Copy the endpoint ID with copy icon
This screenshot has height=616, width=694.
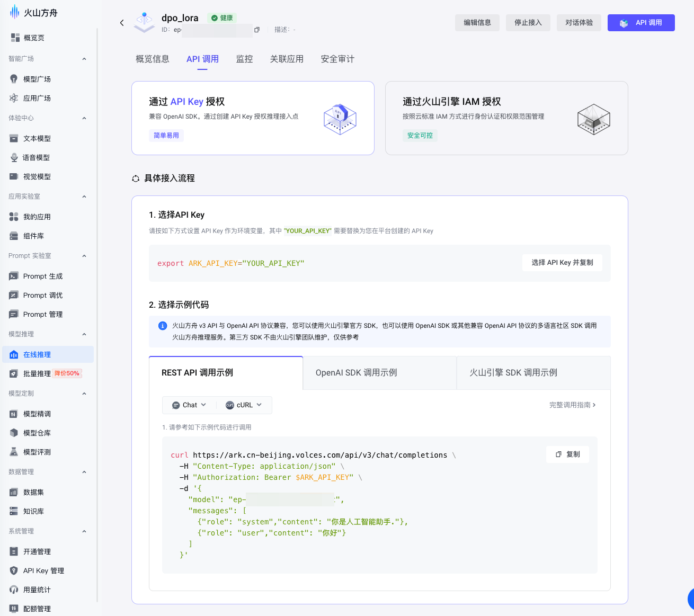tap(257, 30)
